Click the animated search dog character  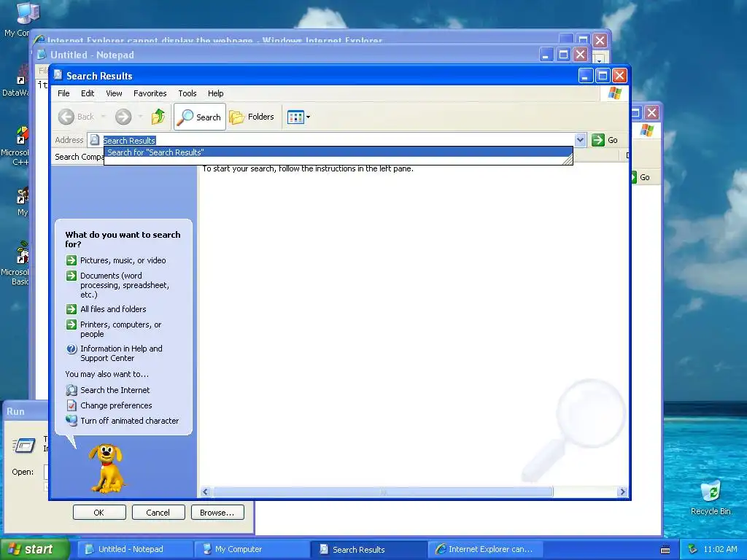107,469
